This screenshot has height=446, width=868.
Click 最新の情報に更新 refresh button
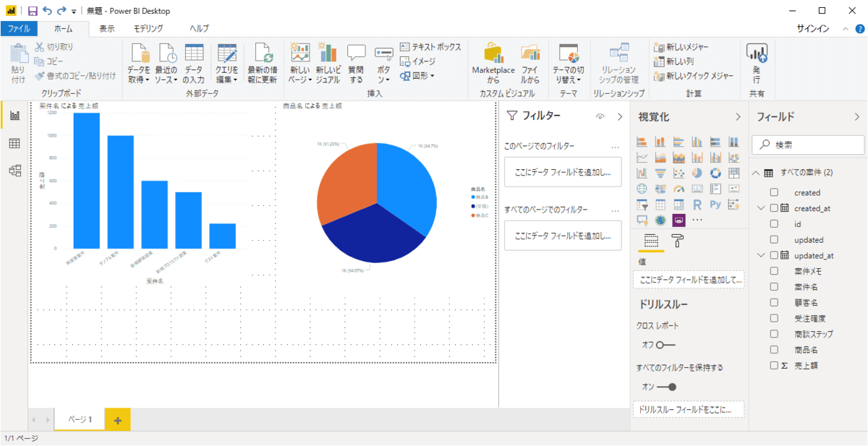(x=263, y=64)
